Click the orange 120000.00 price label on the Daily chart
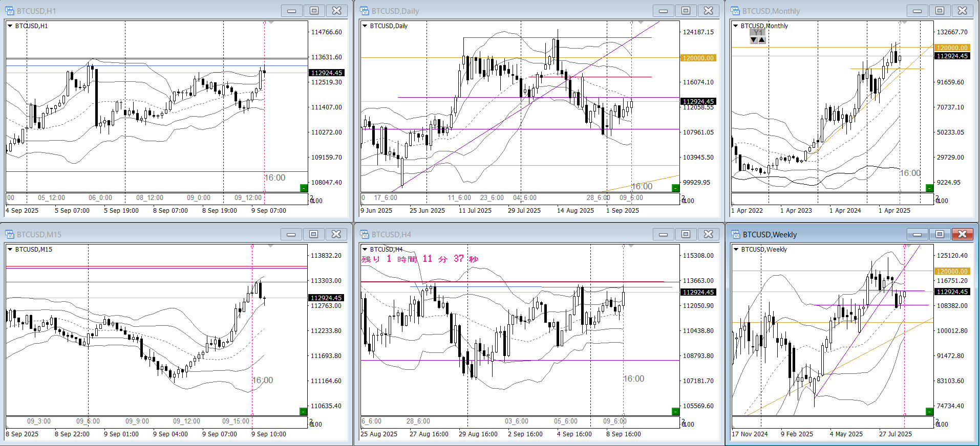 [x=698, y=58]
